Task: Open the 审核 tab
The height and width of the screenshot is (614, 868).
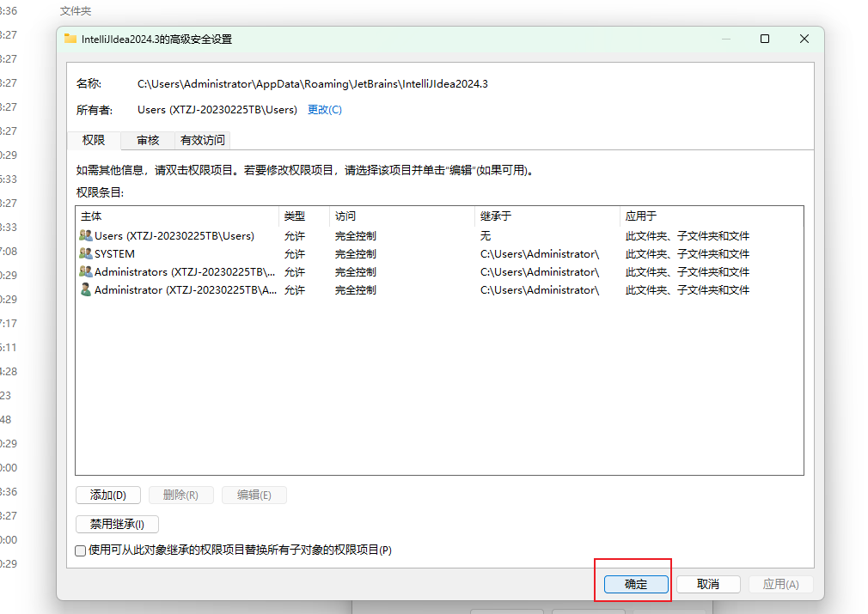Action: [148, 141]
